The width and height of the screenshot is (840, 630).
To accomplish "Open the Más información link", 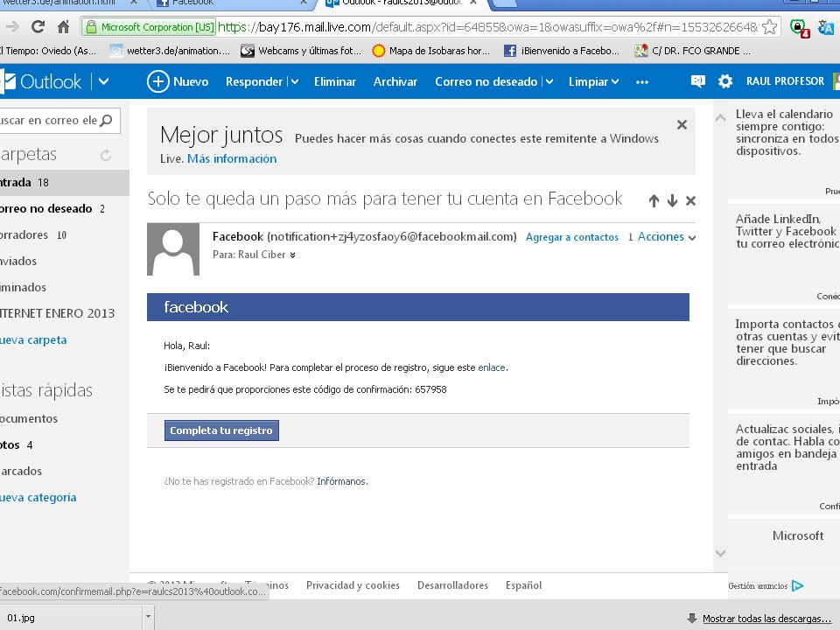I will click(232, 158).
